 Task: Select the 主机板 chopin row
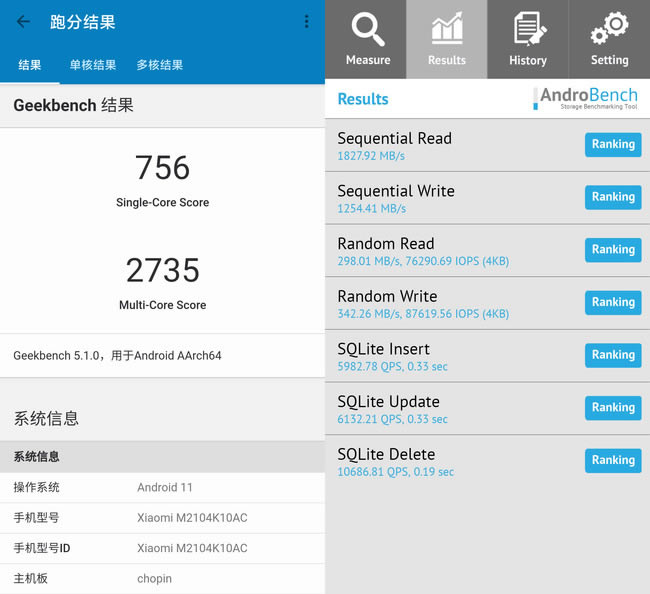(162, 578)
